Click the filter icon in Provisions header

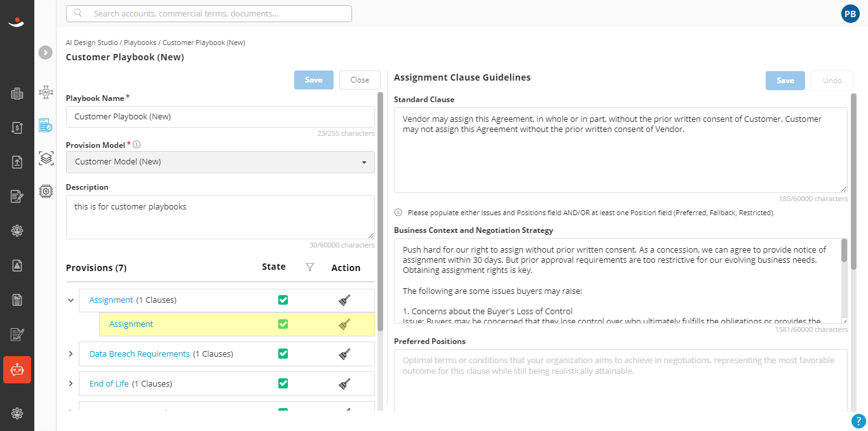tap(309, 267)
